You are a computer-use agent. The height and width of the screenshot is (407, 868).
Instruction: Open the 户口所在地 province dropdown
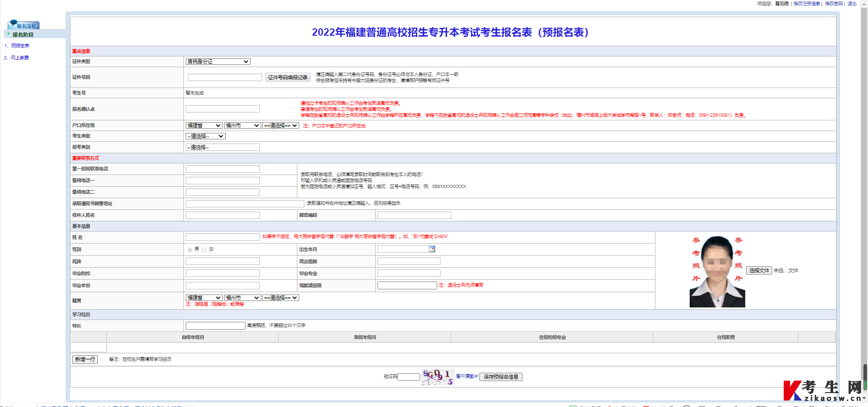[204, 125]
